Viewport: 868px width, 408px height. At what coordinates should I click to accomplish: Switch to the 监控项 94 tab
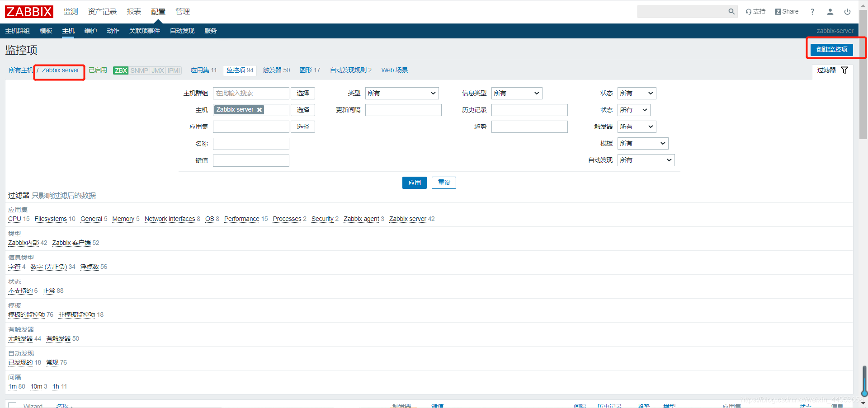click(240, 70)
